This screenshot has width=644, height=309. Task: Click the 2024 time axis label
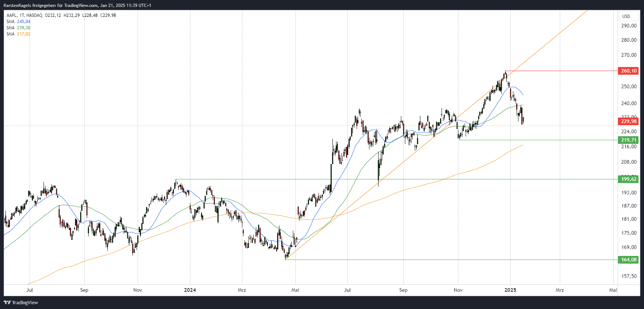[190, 290]
